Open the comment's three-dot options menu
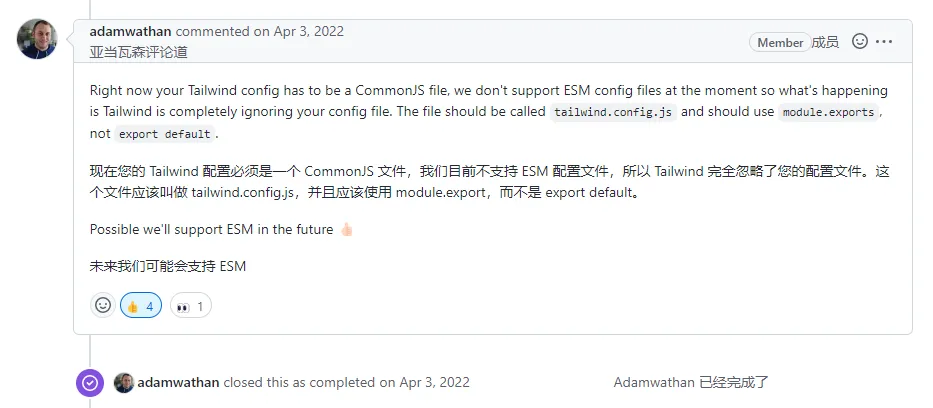Viewport: 933px width, 408px height. click(884, 42)
